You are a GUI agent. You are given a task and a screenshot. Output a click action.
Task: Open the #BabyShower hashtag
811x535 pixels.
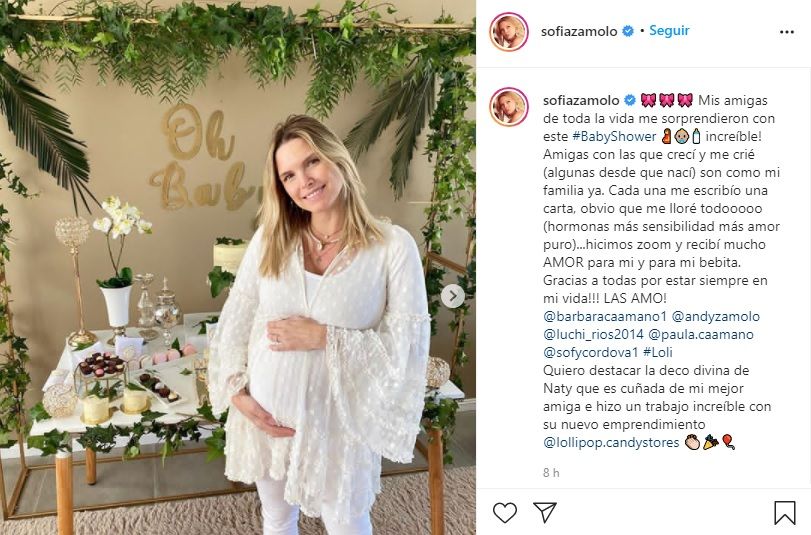(614, 137)
